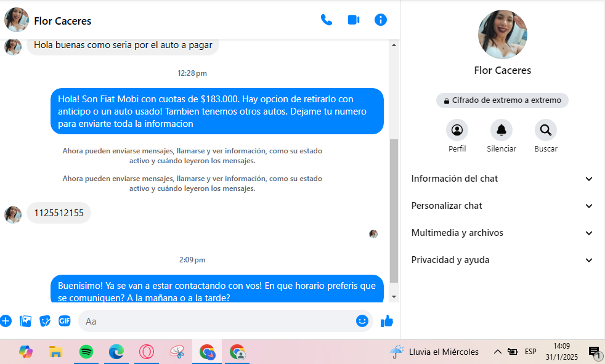Start a voice call with Flor Caceres

pos(327,20)
